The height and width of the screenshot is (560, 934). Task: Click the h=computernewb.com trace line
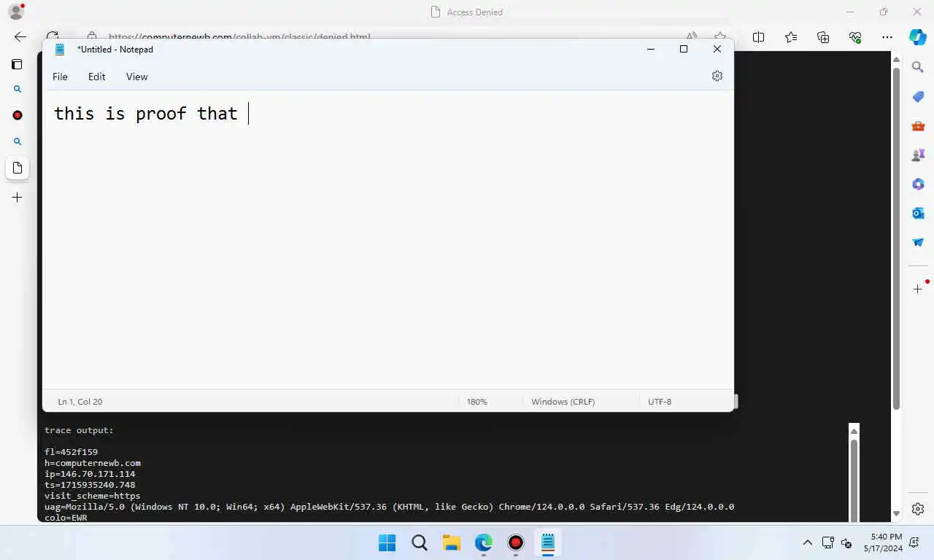click(x=93, y=463)
